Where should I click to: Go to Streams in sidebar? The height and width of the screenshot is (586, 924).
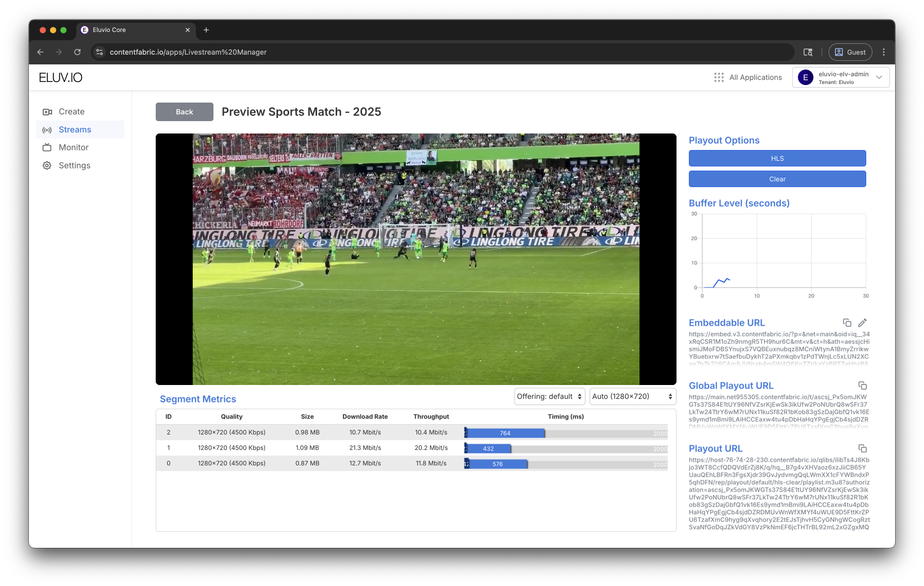[x=75, y=130]
